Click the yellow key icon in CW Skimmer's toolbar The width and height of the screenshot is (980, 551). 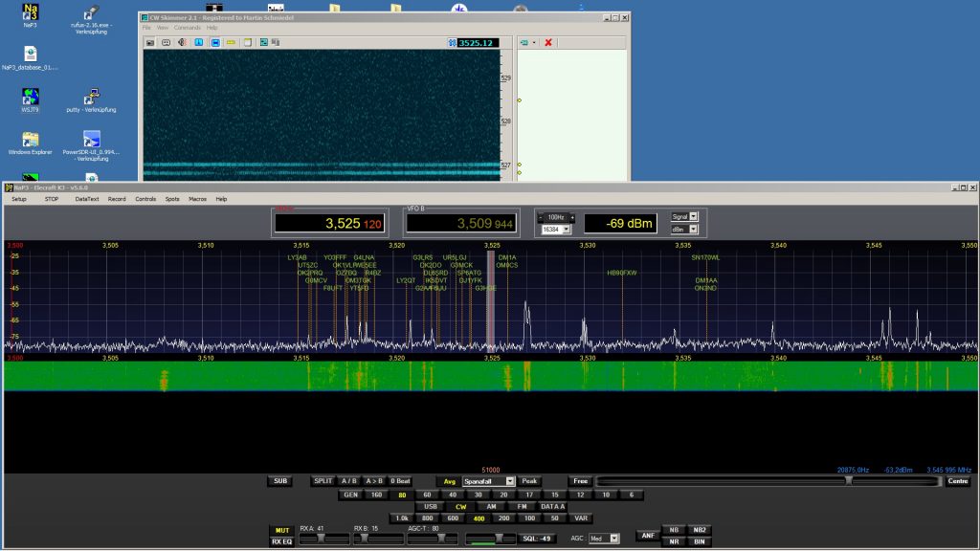coord(231,42)
